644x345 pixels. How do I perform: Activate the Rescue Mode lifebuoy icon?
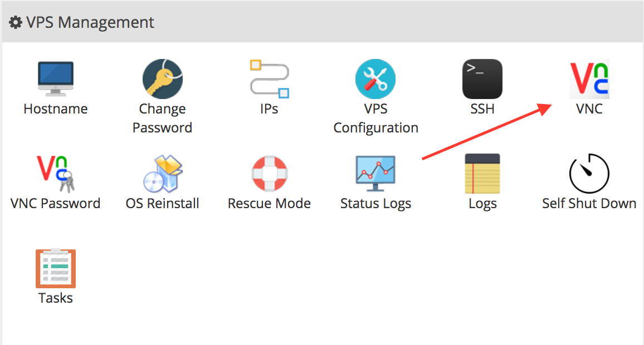(x=270, y=174)
